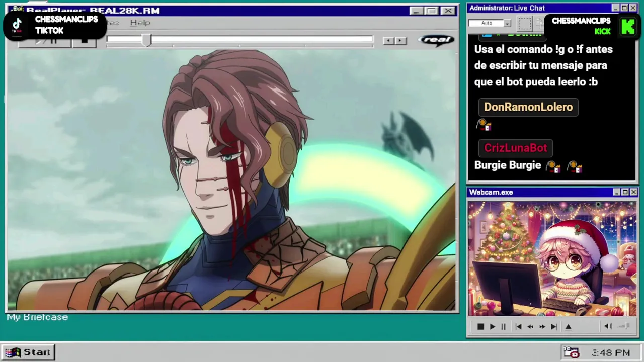Click the 3:48 PM system clock
Screen dimensions: 644x362
(x=611, y=353)
